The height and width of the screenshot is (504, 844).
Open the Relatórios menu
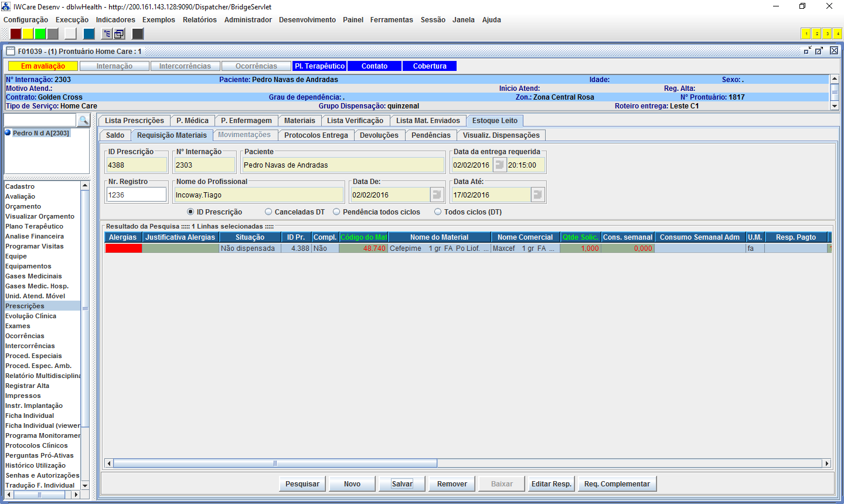tap(199, 20)
